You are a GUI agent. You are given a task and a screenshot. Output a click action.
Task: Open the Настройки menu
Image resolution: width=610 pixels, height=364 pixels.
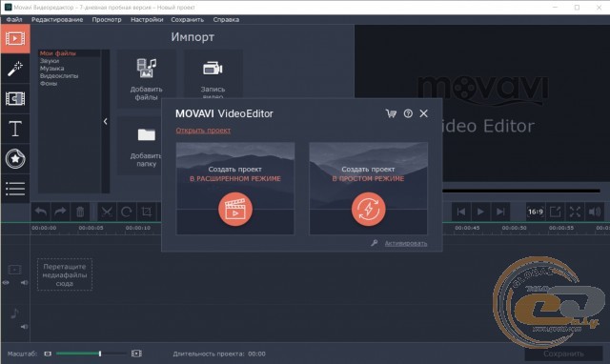[147, 19]
